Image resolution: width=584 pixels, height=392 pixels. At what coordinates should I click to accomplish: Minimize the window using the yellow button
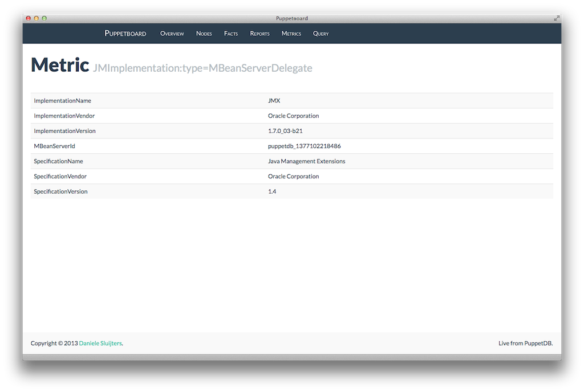click(36, 18)
